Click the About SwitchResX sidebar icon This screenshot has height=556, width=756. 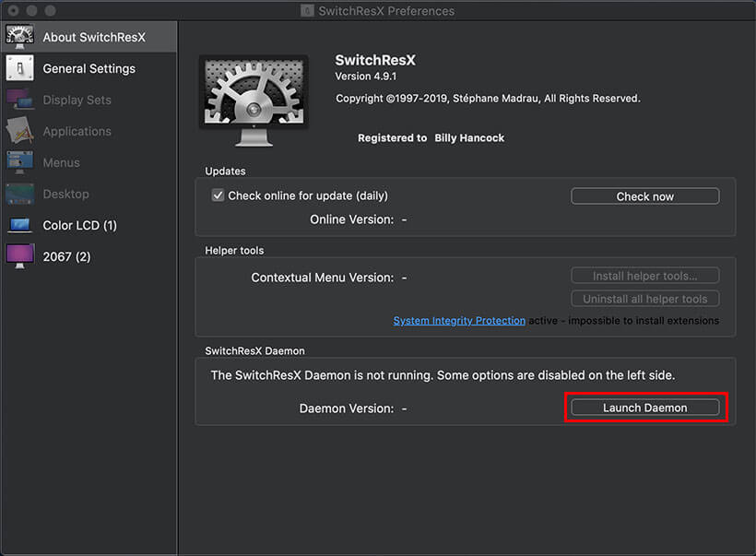(x=20, y=37)
